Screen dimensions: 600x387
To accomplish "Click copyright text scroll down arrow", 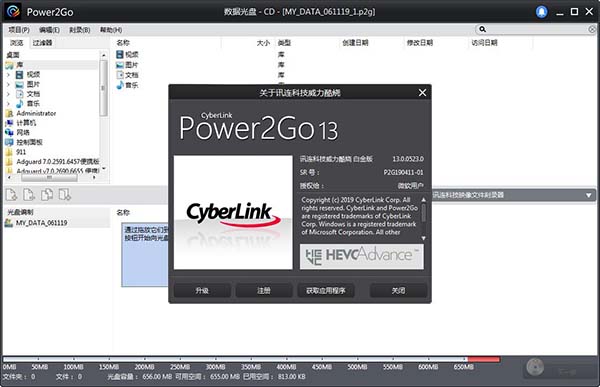I will coord(423,238).
